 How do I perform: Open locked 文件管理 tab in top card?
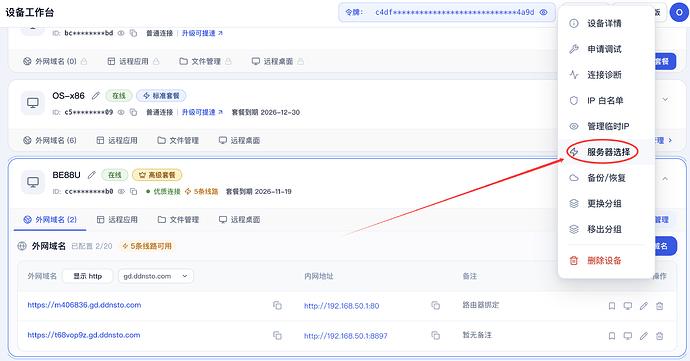coord(206,61)
